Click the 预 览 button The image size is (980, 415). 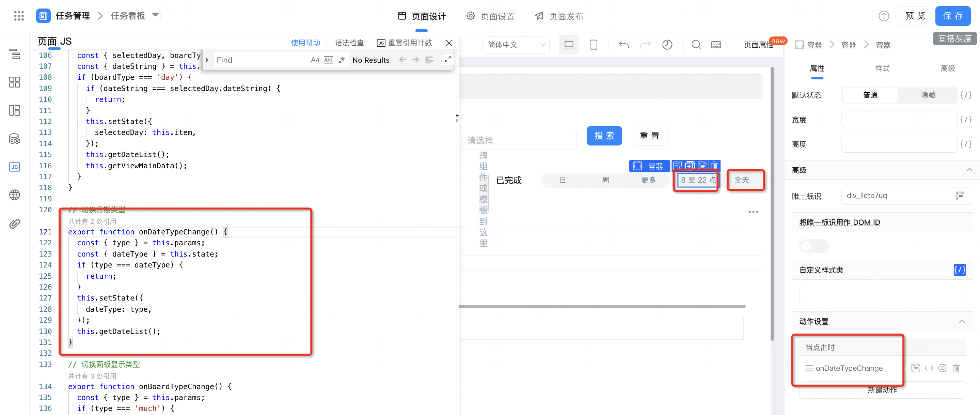(915, 16)
